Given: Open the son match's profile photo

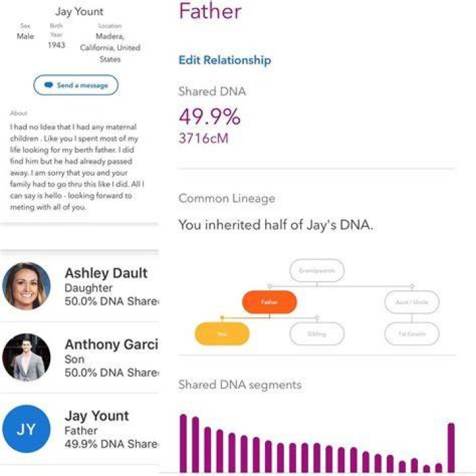Looking at the screenshot, I should point(26,357).
